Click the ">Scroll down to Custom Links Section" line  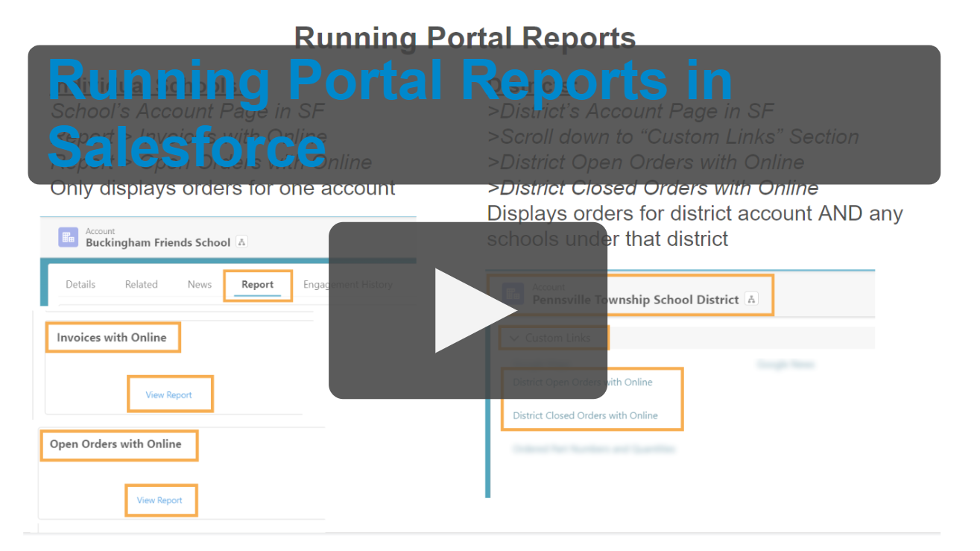[673, 137]
